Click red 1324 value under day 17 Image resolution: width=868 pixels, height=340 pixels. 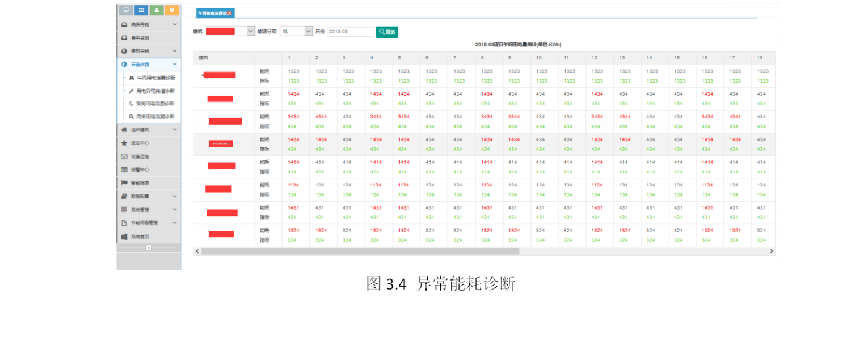pyautogui.click(x=735, y=231)
